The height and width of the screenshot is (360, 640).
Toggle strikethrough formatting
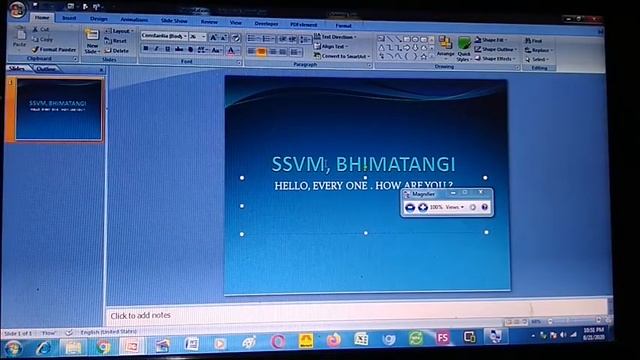click(x=179, y=49)
